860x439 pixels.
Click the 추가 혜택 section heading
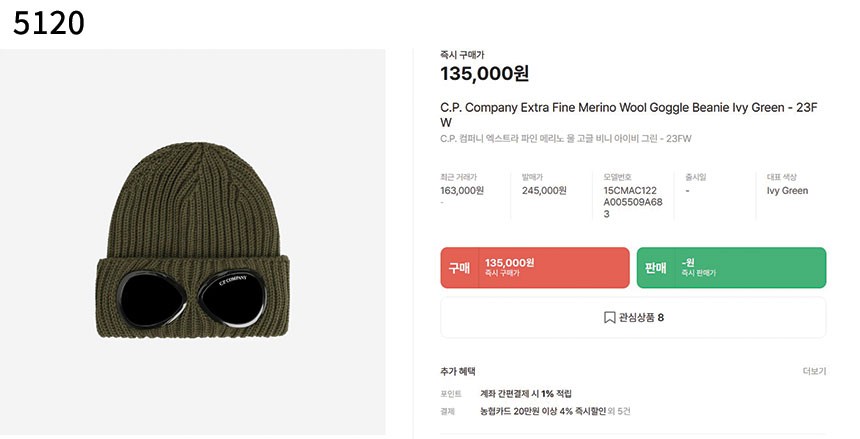coord(459,371)
